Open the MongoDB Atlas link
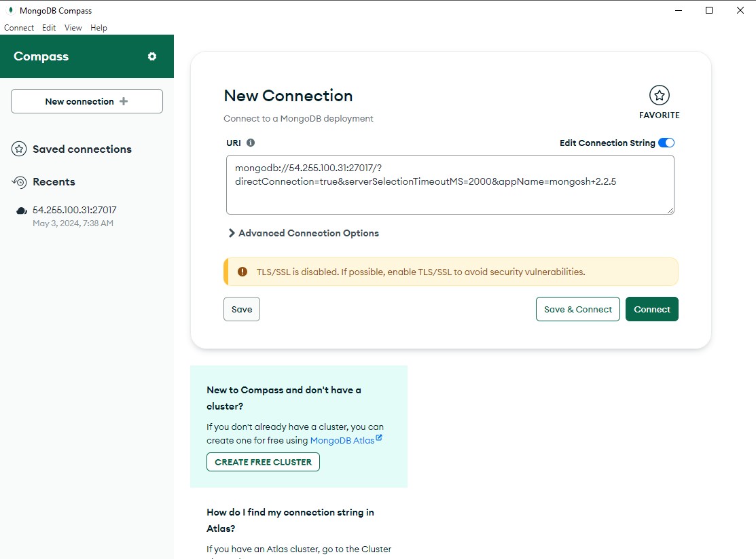This screenshot has height=559, width=756. [342, 440]
